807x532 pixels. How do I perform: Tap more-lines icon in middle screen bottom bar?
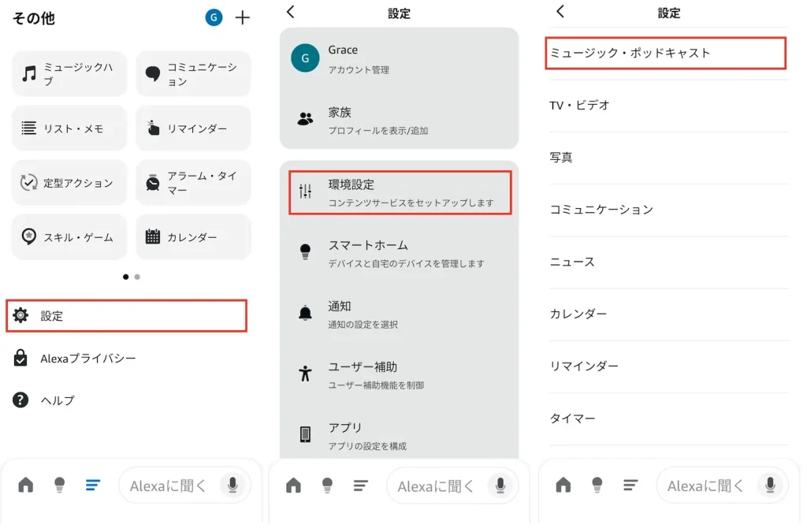361,485
